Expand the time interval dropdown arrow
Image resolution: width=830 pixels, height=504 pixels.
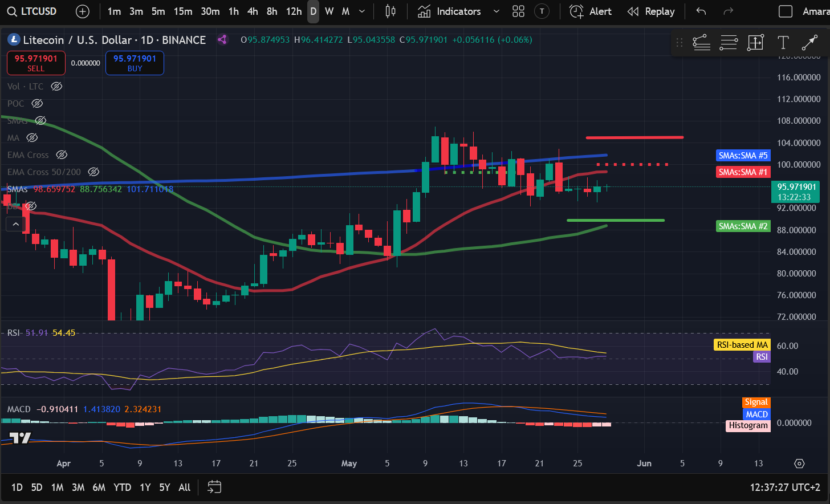362,11
